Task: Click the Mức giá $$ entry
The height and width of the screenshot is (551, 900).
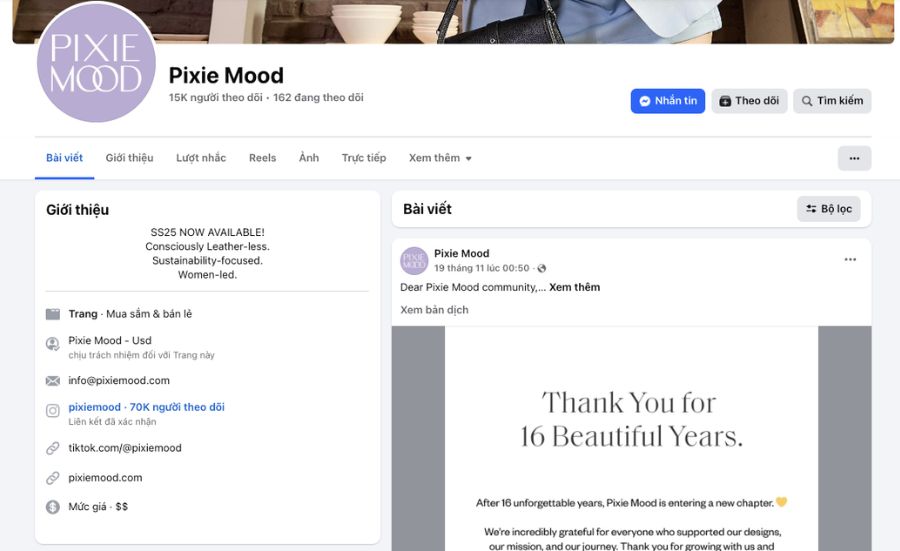Action: [x=98, y=507]
